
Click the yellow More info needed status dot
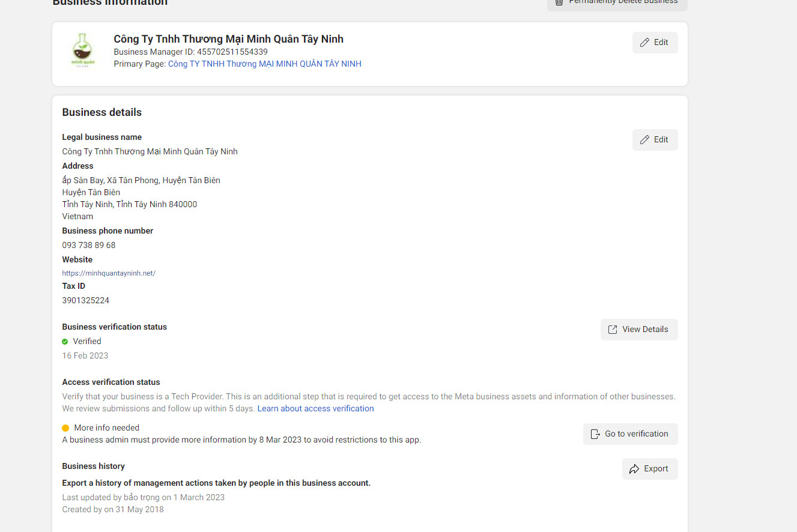(x=65, y=428)
